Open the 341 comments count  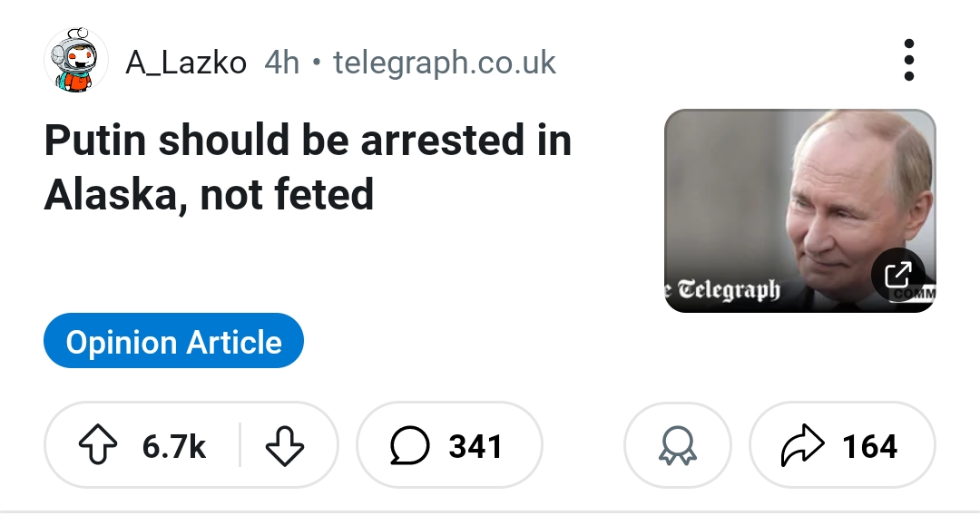click(x=475, y=446)
